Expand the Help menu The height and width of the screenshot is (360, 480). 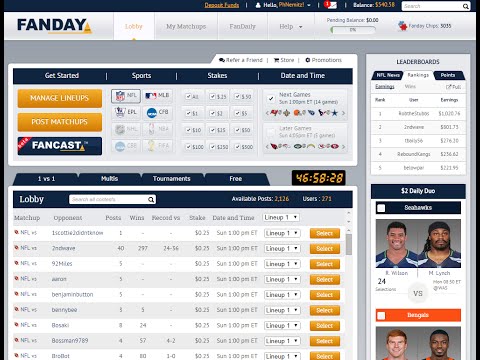coord(291,26)
